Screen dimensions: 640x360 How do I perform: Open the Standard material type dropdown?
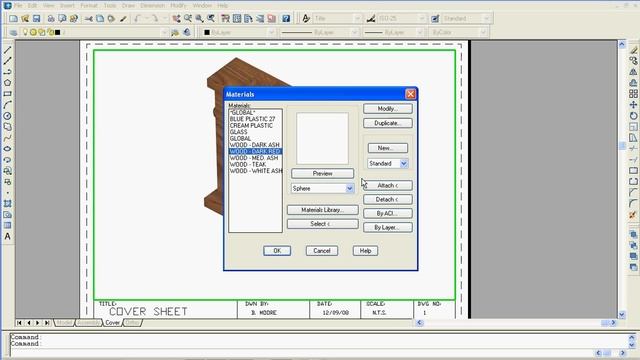[x=403, y=164]
